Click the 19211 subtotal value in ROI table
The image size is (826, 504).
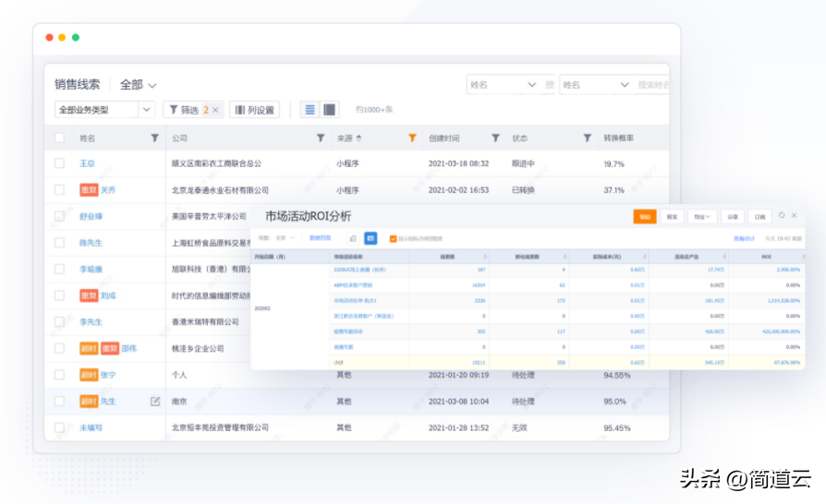click(479, 363)
